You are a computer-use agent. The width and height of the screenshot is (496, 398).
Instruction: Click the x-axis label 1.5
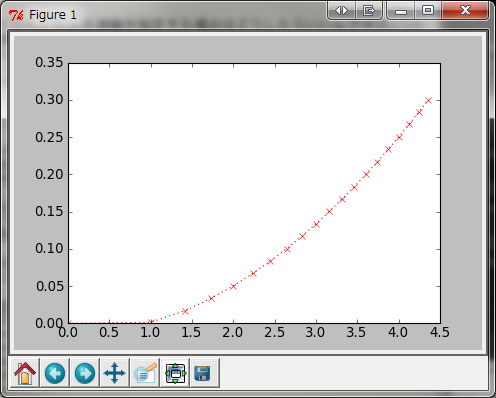click(191, 332)
